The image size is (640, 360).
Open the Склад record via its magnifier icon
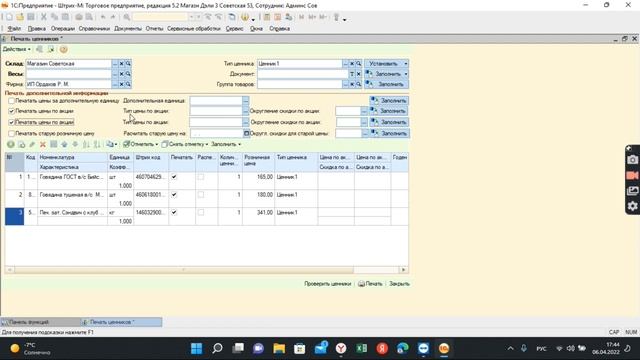point(128,64)
